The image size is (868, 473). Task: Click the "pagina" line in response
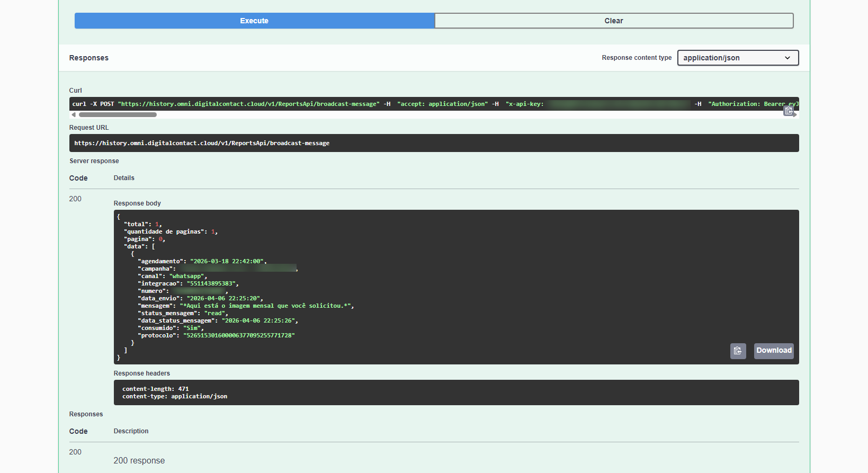[145, 239]
